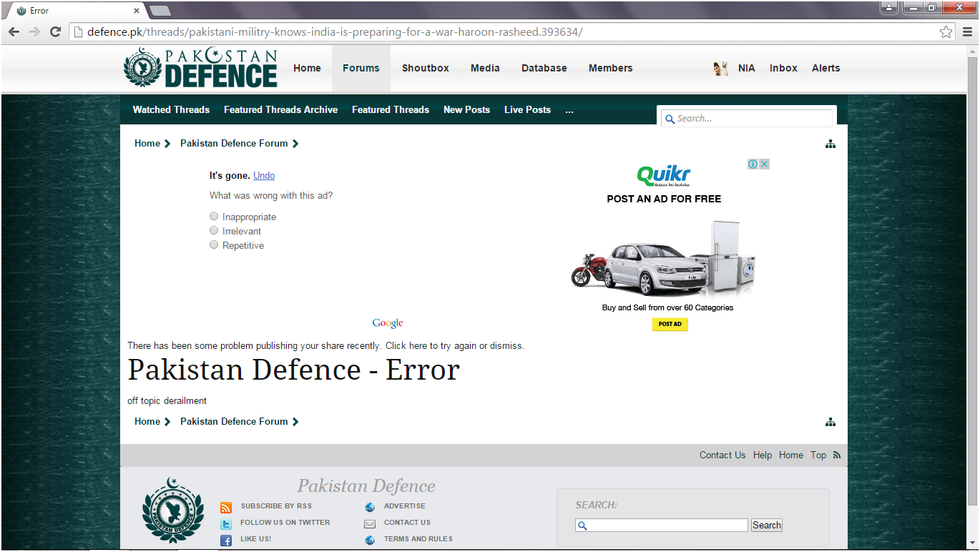Click the Google logo under ad feedback

(388, 323)
